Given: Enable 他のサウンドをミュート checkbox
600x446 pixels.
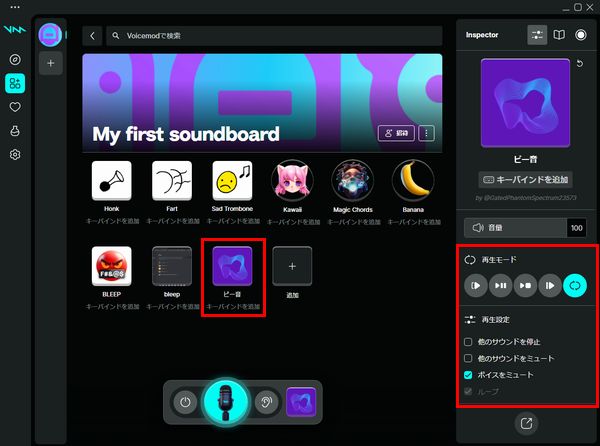Looking at the screenshot, I should (x=468, y=358).
